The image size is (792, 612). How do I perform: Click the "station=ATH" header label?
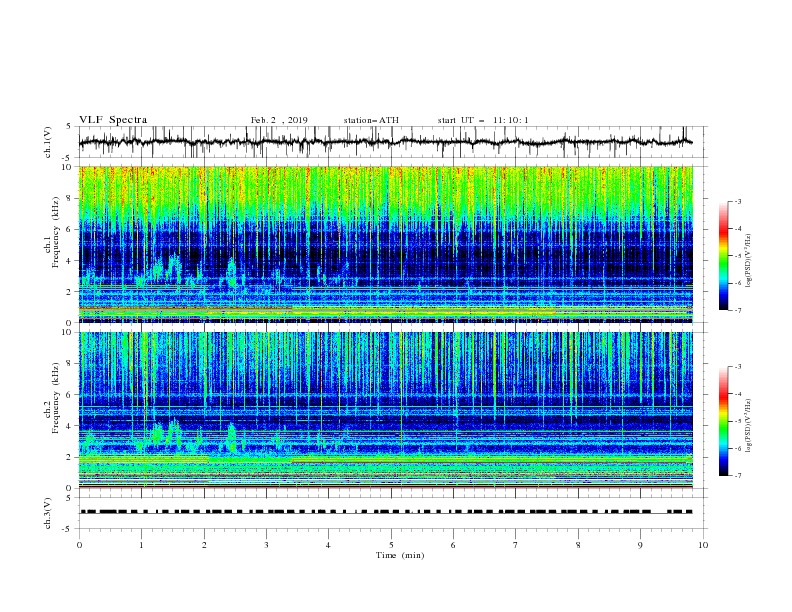[371, 120]
